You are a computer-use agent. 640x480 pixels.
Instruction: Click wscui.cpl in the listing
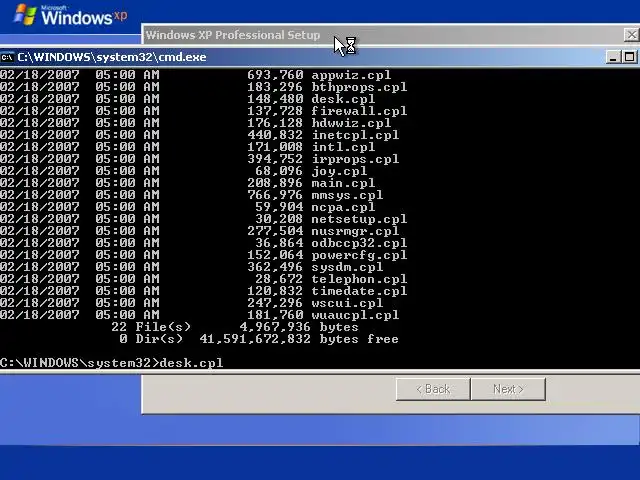pyautogui.click(x=347, y=303)
